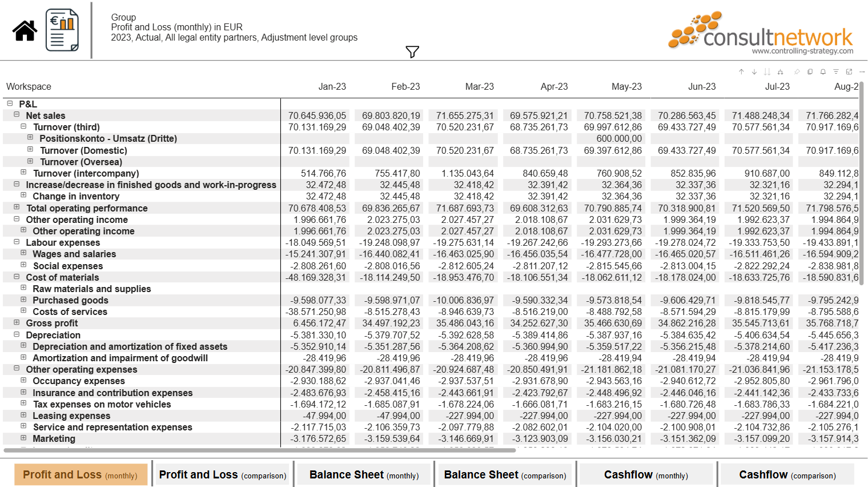
Task: Expand Turnover (Oversea) details
Action: (30, 161)
